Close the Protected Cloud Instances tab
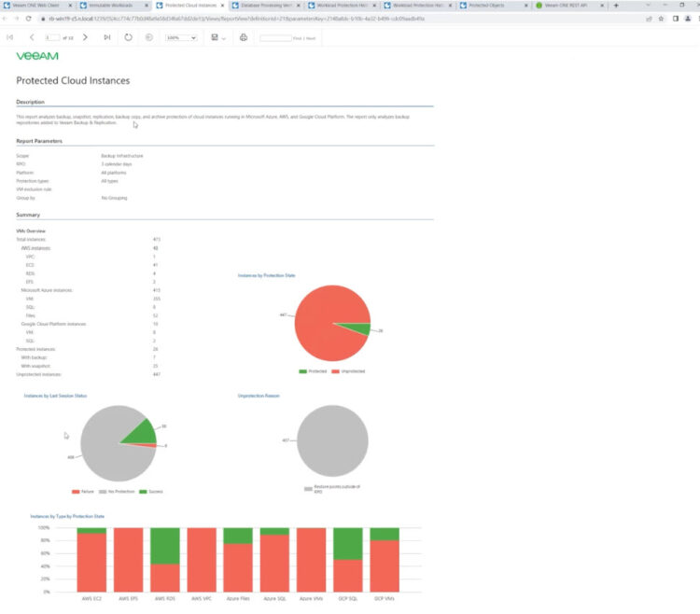The height and width of the screenshot is (614, 700). pos(222,6)
